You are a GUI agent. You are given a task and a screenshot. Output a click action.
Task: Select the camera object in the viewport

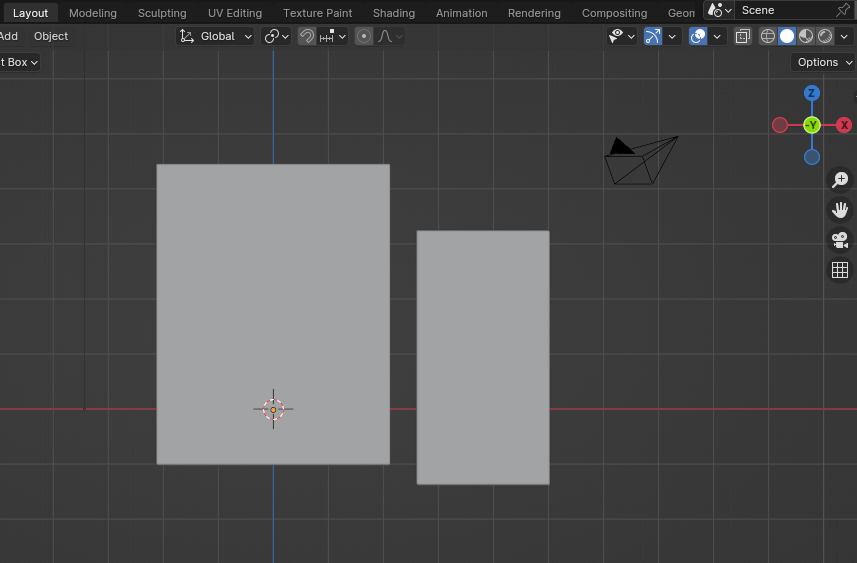pos(641,161)
